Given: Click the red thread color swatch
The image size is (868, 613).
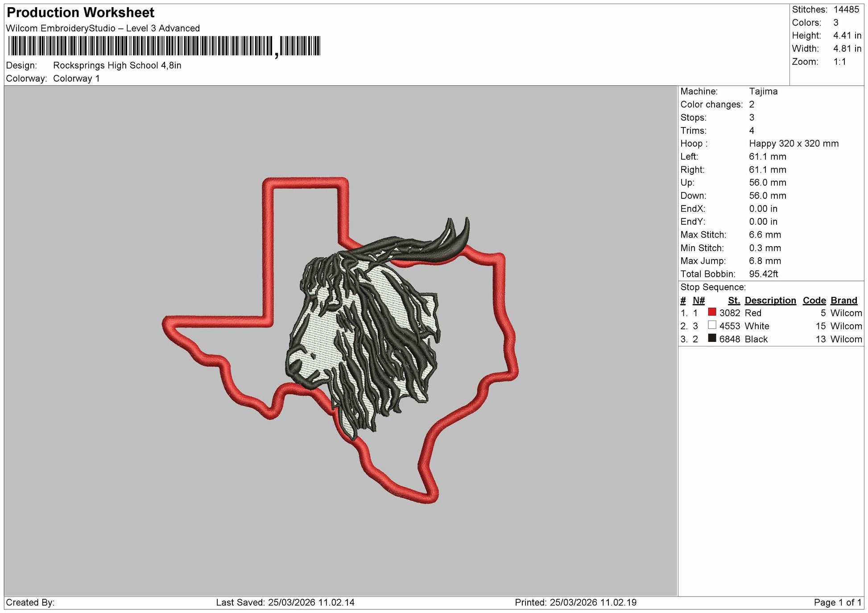Looking at the screenshot, I should click(x=712, y=312).
